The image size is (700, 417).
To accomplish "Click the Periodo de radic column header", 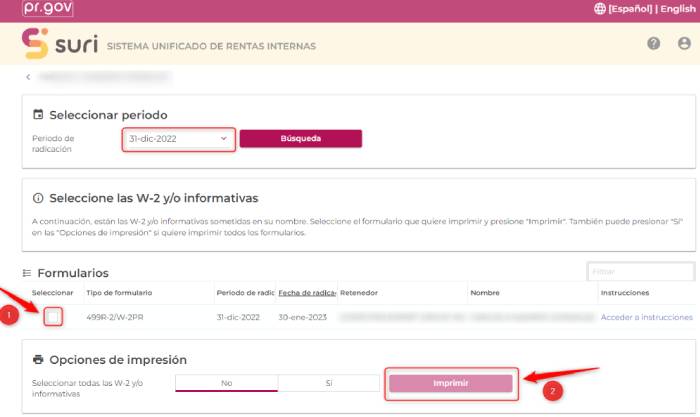I will (x=245, y=293).
